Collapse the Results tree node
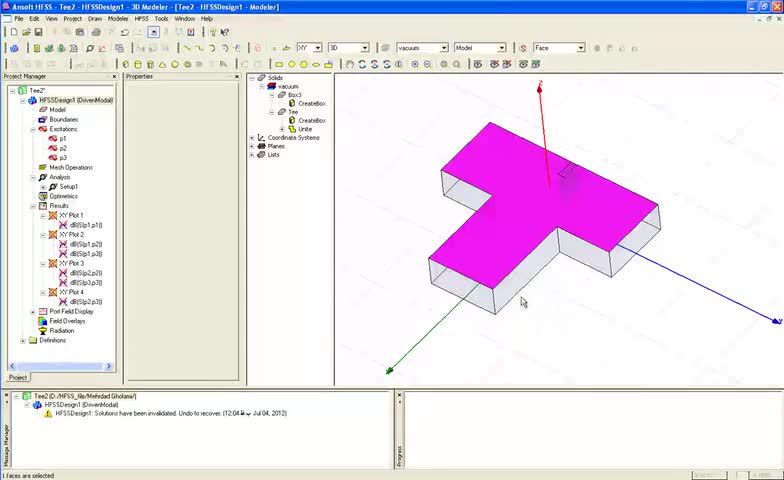This screenshot has height=480, width=784. 33,206
